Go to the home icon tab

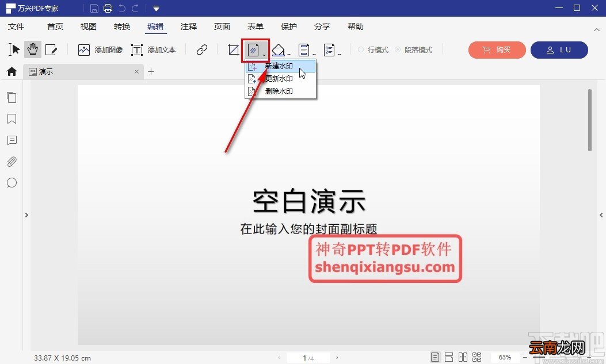tap(12, 71)
